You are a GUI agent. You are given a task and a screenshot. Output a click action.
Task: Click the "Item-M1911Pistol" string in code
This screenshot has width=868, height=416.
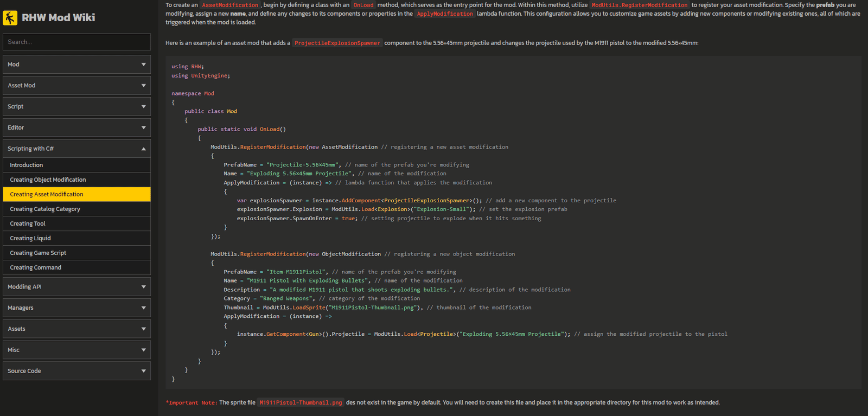coord(296,272)
